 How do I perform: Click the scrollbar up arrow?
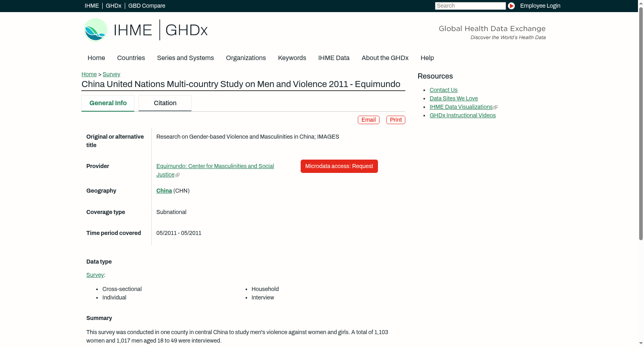pyautogui.click(x=641, y=3)
